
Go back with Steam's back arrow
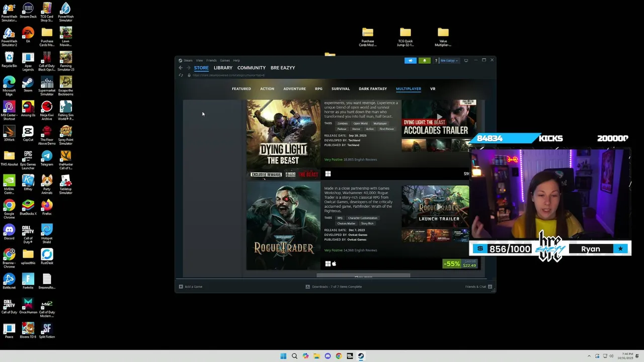click(181, 68)
